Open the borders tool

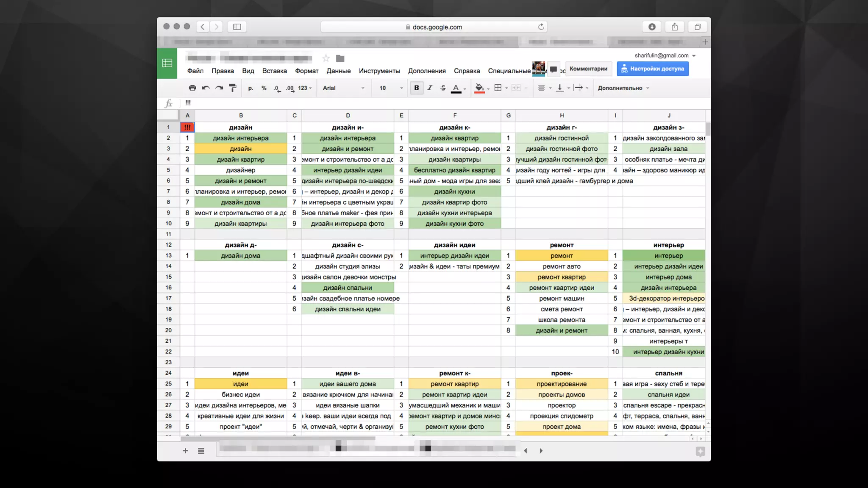click(498, 88)
